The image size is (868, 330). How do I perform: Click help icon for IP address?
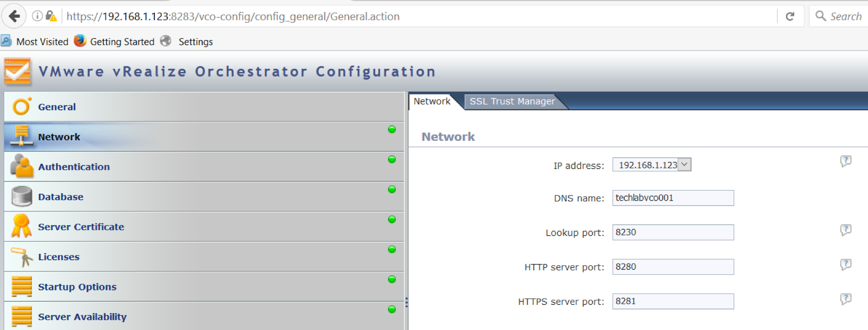click(846, 161)
